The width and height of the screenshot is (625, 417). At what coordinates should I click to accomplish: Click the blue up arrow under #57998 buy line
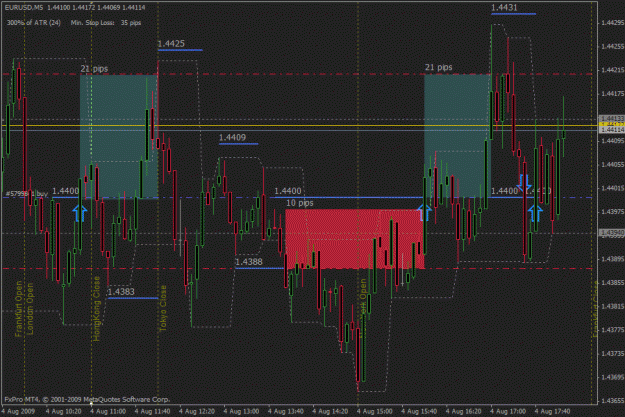[x=80, y=213]
